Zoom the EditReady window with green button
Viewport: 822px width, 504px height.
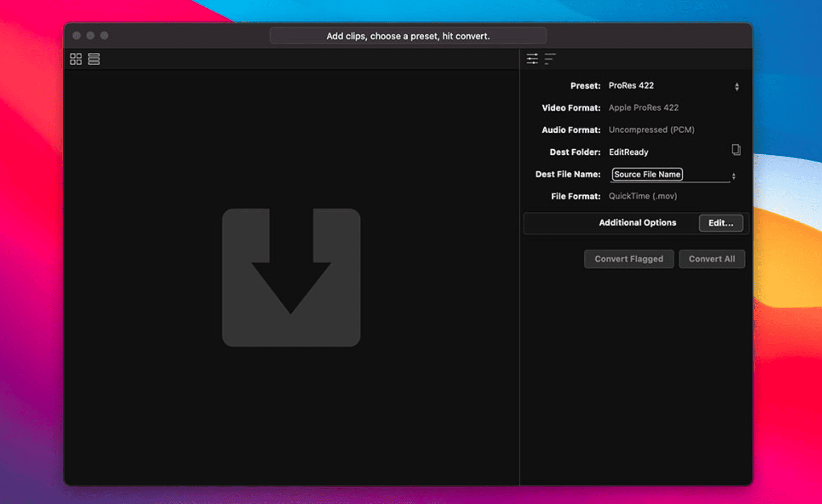point(105,35)
